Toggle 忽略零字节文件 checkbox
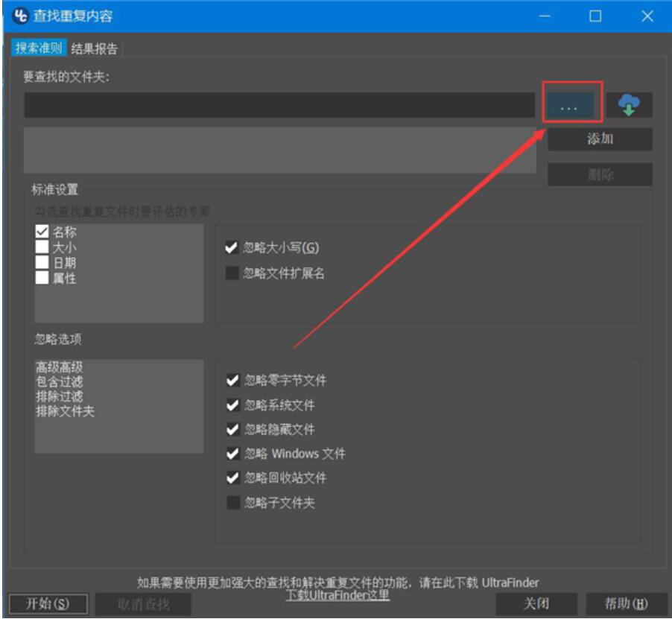Screen dimensions: 672x619 pyautogui.click(x=232, y=380)
